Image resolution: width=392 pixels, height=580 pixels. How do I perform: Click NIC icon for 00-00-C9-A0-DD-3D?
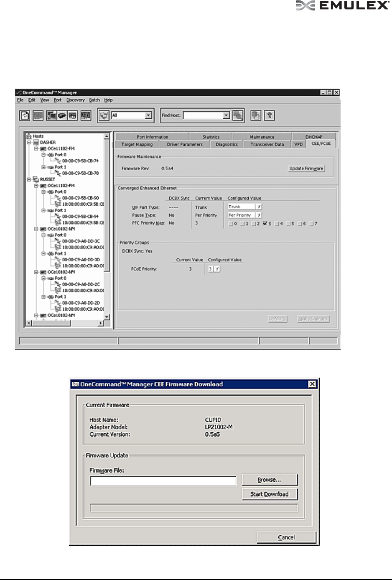pos(58,260)
